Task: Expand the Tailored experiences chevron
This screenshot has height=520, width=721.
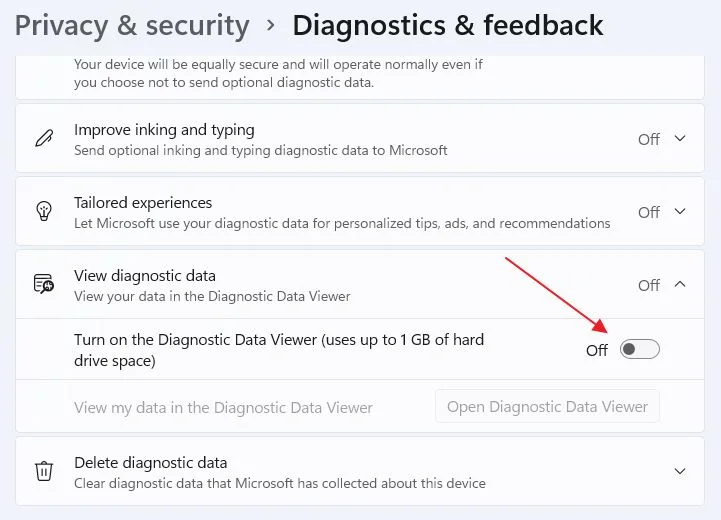Action: (680, 211)
